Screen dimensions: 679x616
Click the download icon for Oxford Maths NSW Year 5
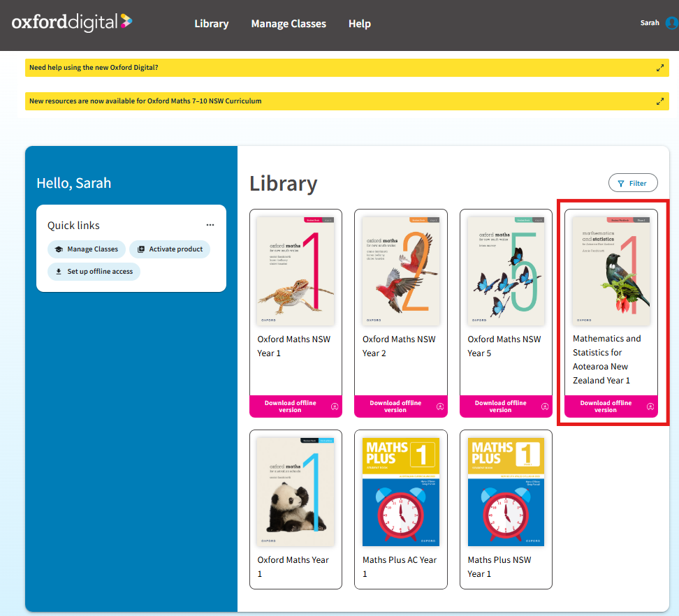[545, 406]
